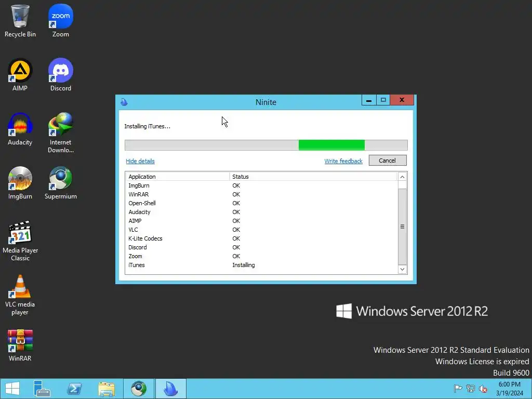Click the Installing iTunes… status text
The image size is (532, 399).
(x=147, y=126)
